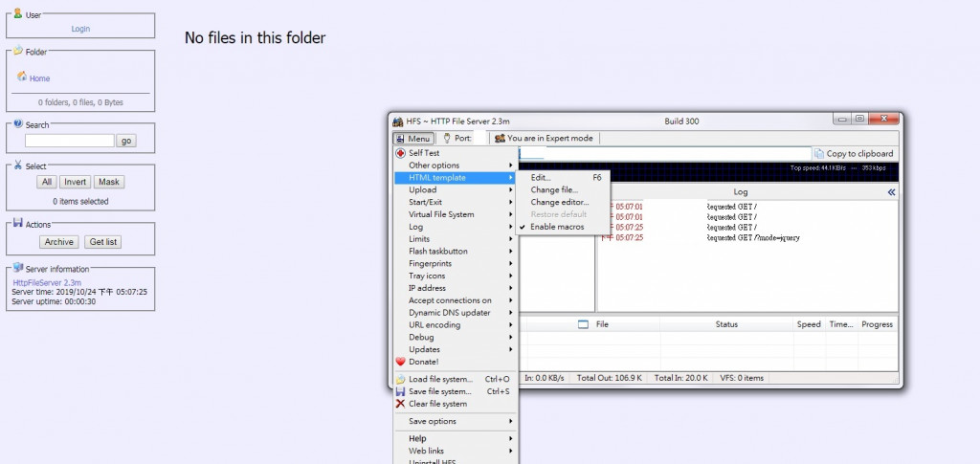Click the HFS URL address field
The image size is (980, 464).
[x=664, y=154]
